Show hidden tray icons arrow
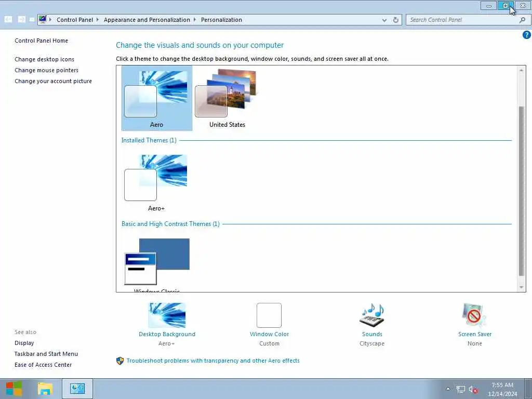Image resolution: width=532 pixels, height=399 pixels. tap(448, 389)
